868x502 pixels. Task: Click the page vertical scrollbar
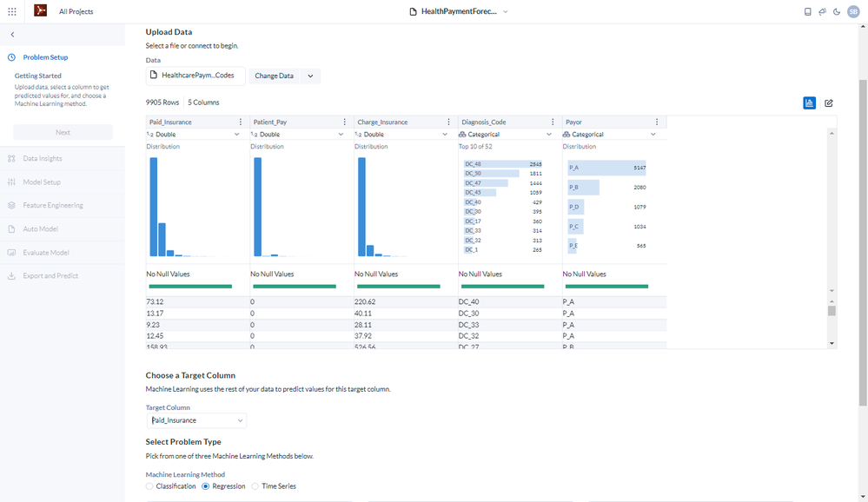pyautogui.click(x=863, y=242)
